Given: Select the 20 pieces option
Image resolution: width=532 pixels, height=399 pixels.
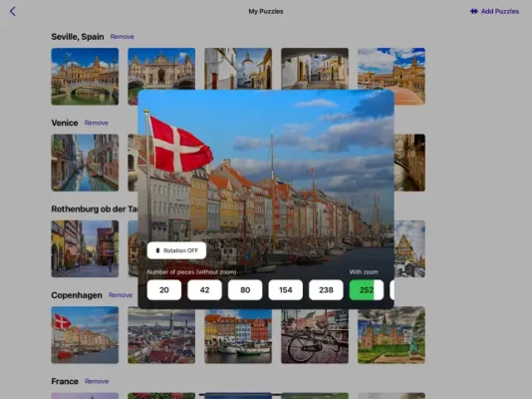Looking at the screenshot, I should pos(164,290).
